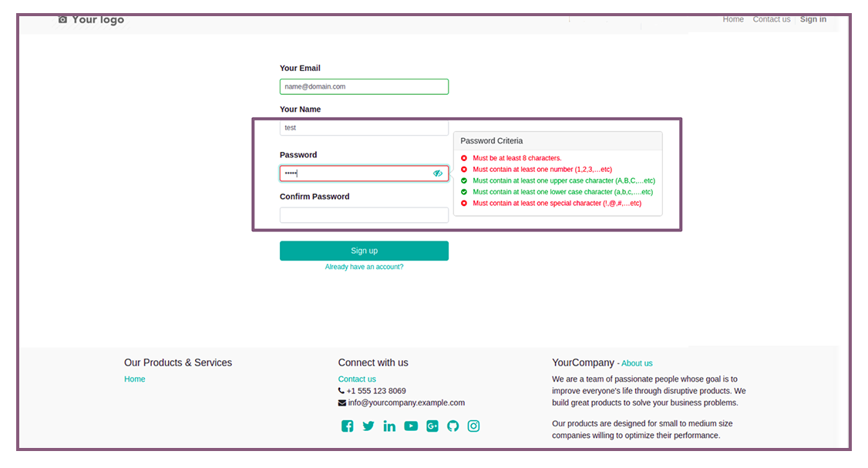Open the LinkedIn social icon
Image resolution: width=868 pixels, height=468 pixels.
(389, 426)
